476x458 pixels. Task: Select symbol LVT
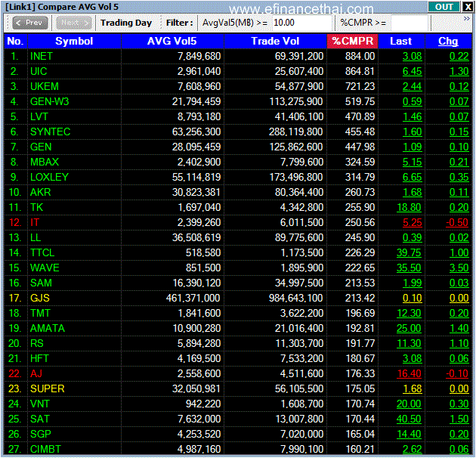click(39, 116)
